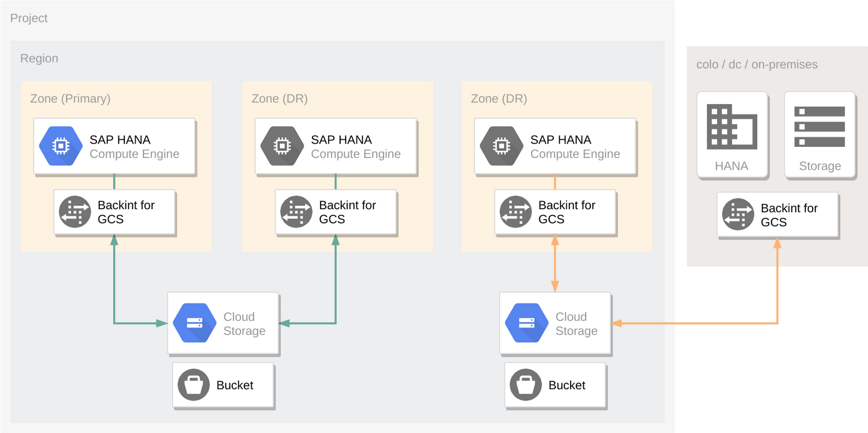Select the SAP HANA label in Zone (Primary)
The height and width of the screenshot is (433, 868).
coord(120,140)
